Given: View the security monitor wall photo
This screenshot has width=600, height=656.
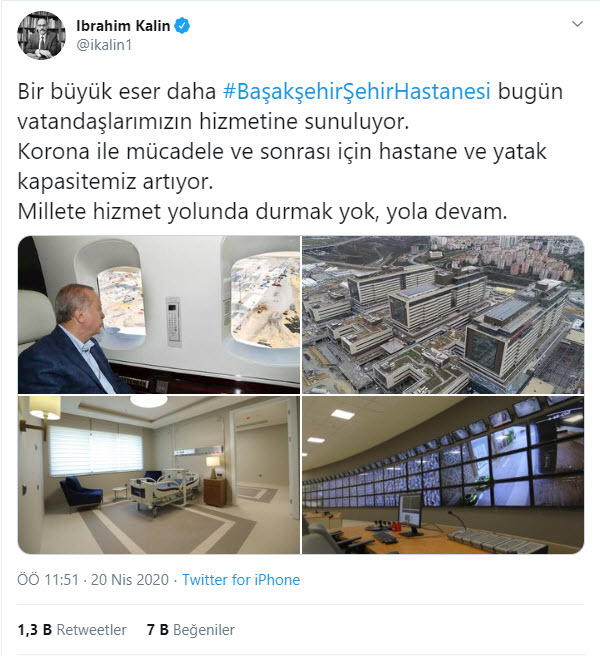Looking at the screenshot, I should [443, 475].
